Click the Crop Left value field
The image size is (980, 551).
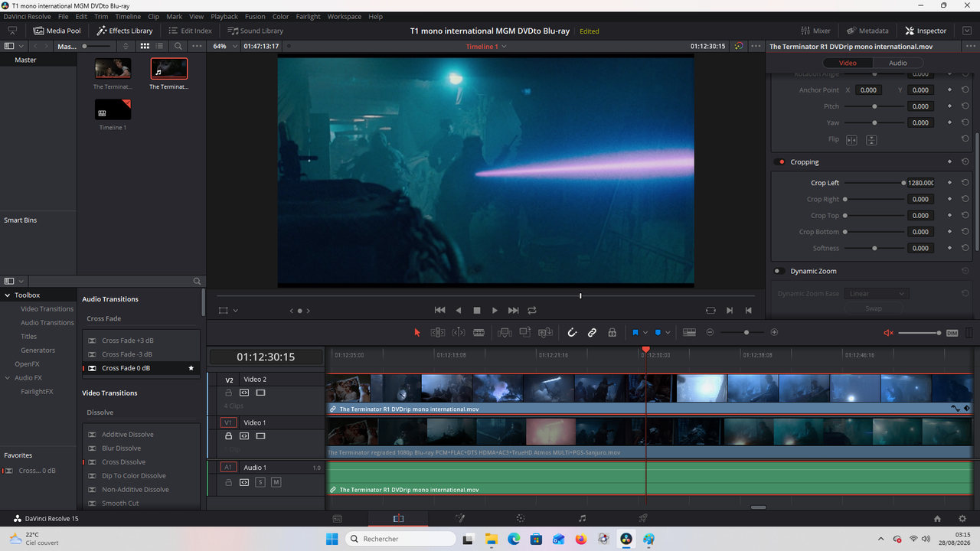[921, 183]
